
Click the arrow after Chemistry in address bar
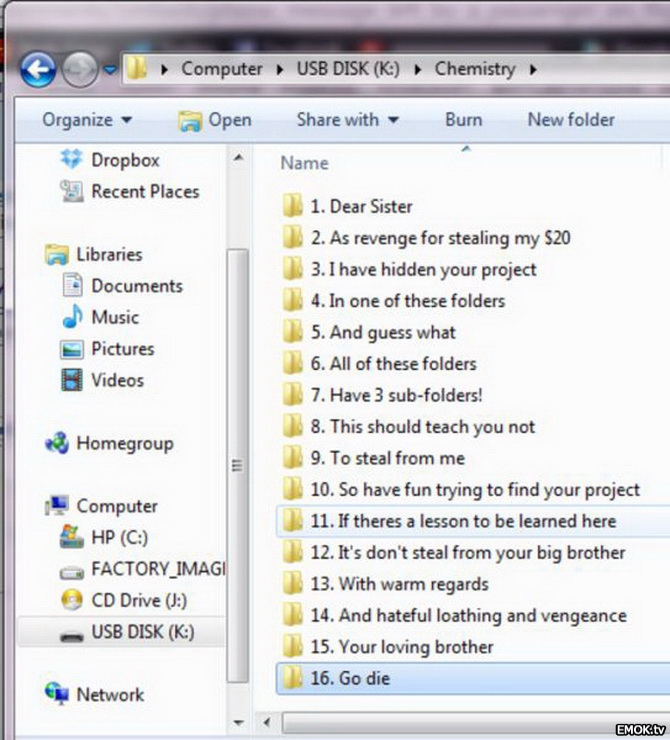pos(533,69)
